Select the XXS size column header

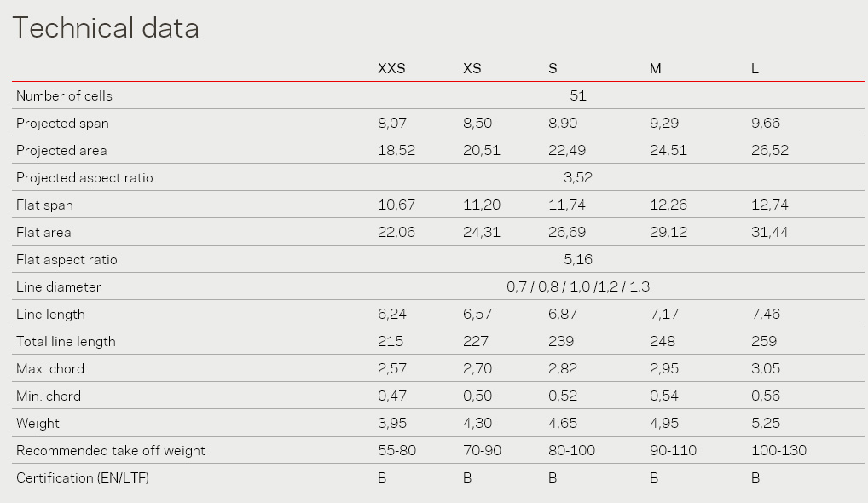391,68
